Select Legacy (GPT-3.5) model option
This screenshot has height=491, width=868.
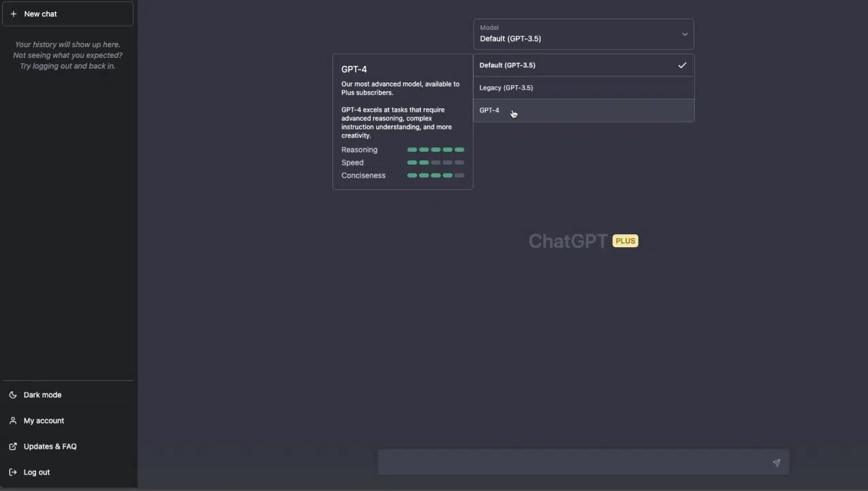click(506, 88)
